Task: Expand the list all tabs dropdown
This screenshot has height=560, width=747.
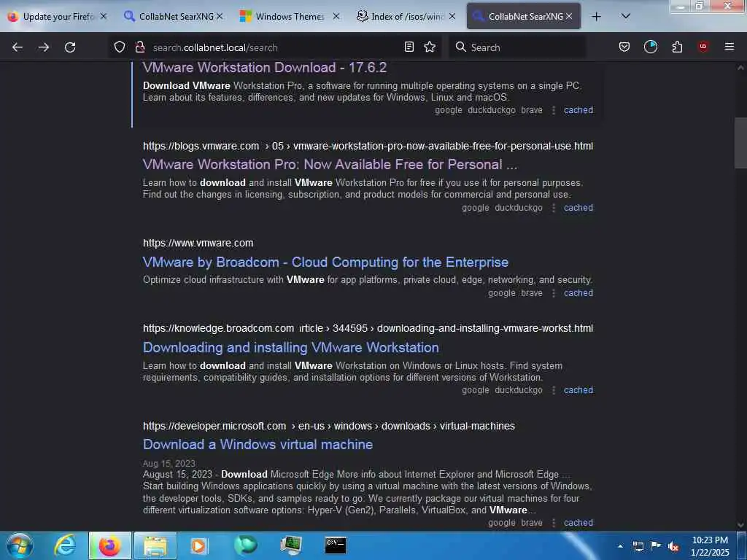Action: (x=626, y=16)
